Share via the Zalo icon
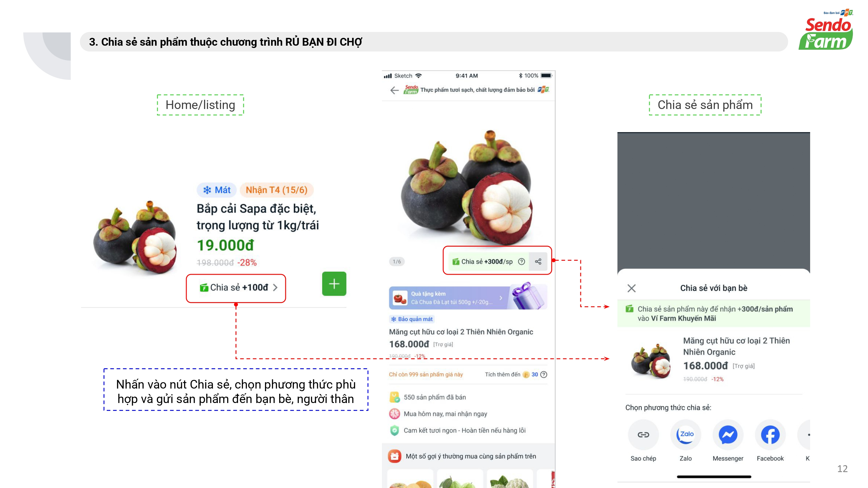868x488 pixels. coord(685,435)
